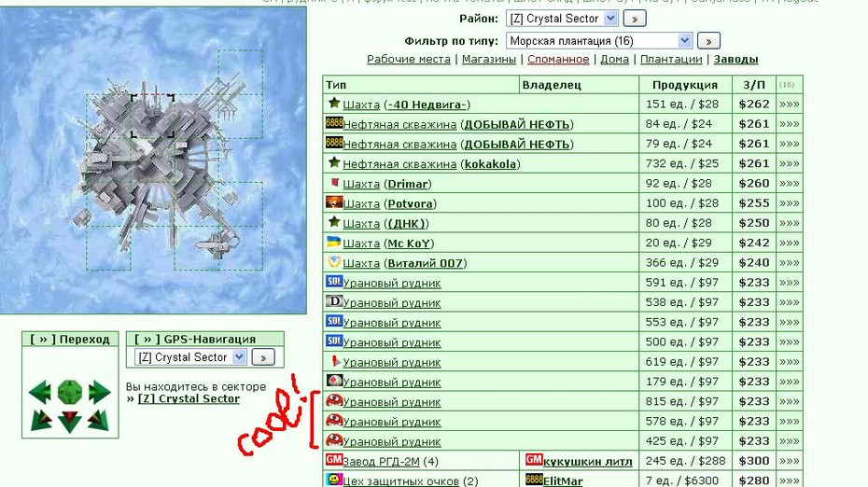This screenshot has width=868, height=487.
Task: Click icon beside Шахта (Виталий 007)
Action: pos(334,261)
